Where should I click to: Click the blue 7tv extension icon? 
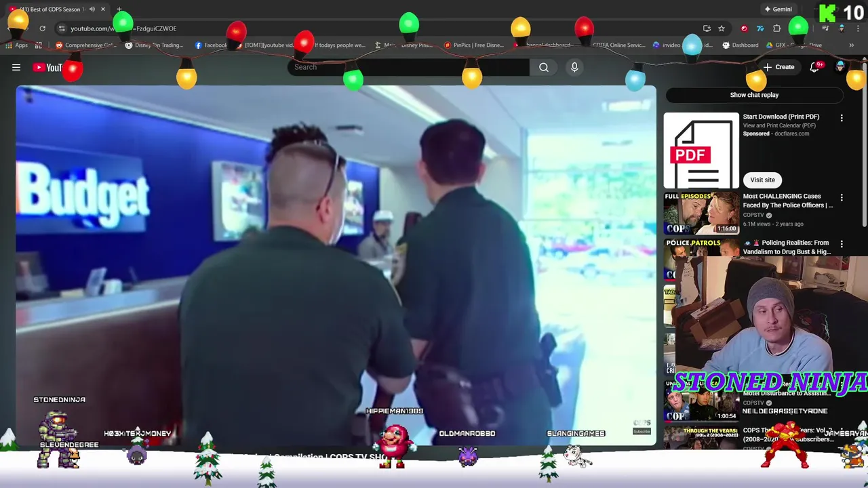click(760, 28)
